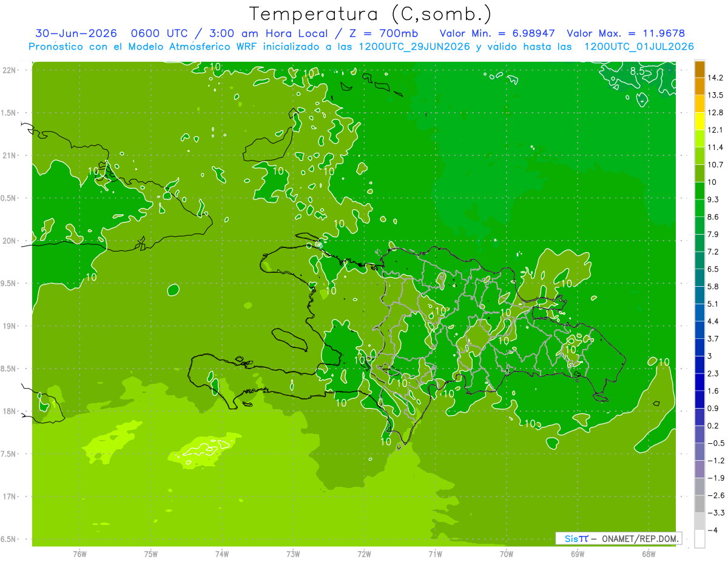
Task: Pick the blue colorbar segment between 4.4 and 3.7
Action: (x=699, y=330)
